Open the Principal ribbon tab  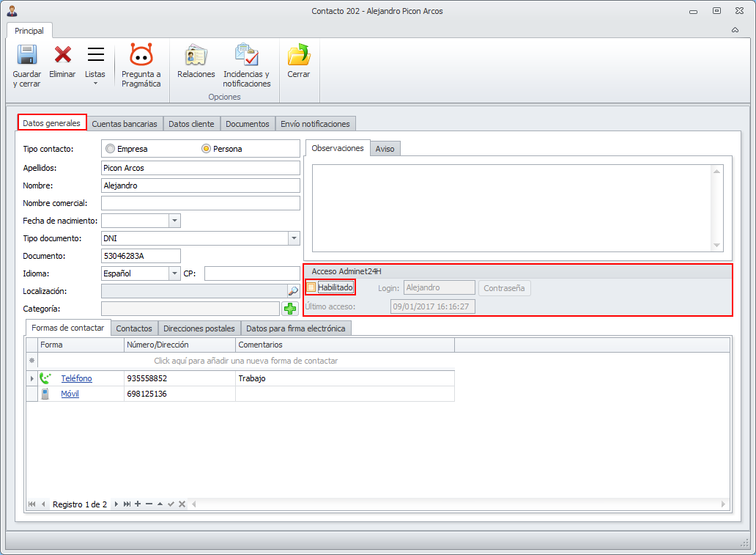tap(29, 31)
